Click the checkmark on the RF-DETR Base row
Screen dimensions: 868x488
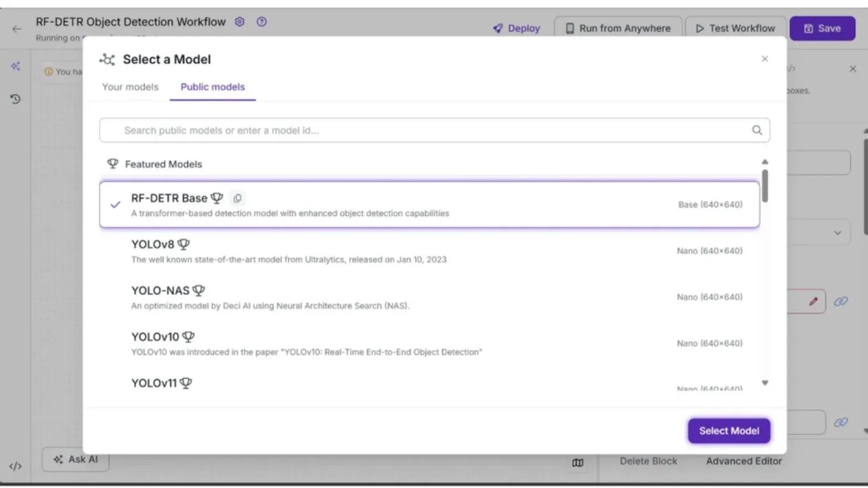click(115, 205)
